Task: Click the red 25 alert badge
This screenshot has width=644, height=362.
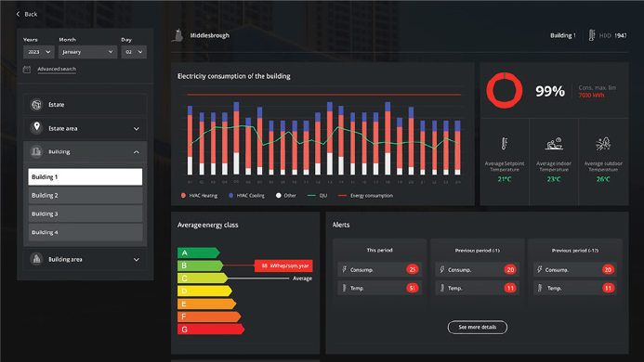Action: coord(413,270)
